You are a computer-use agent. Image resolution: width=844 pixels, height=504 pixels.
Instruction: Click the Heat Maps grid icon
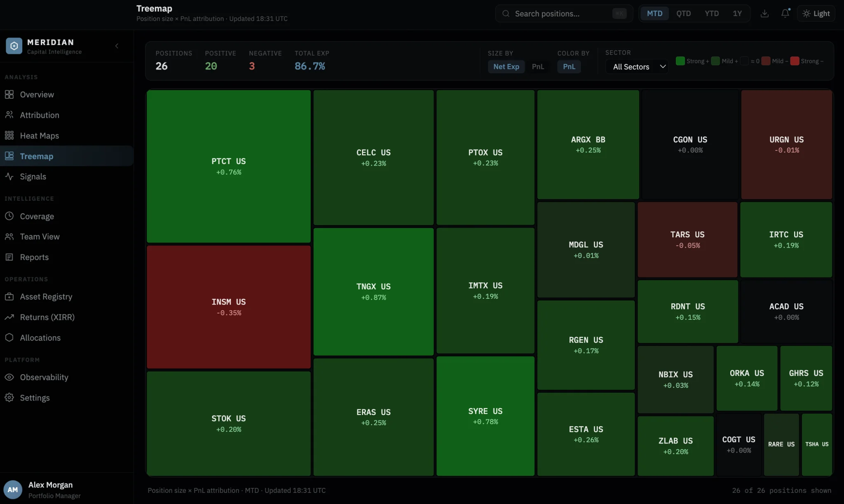[9, 136]
